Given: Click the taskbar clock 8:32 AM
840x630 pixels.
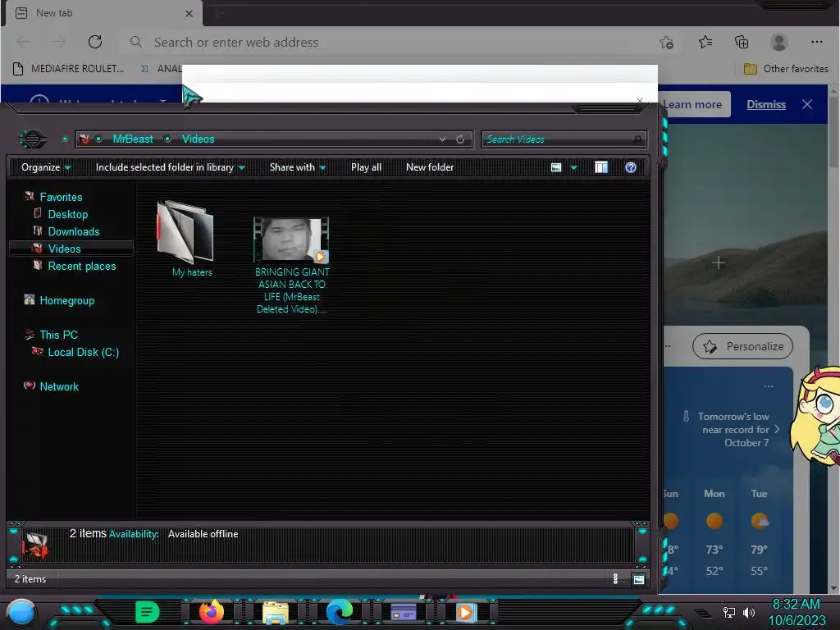Looking at the screenshot, I should point(796,604).
